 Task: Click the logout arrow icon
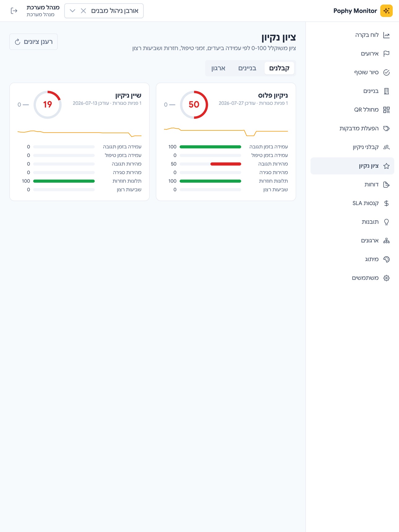14,11
